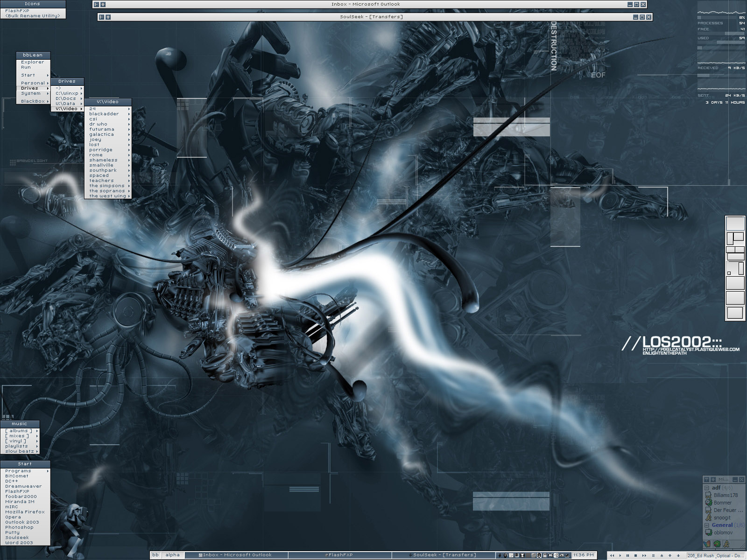Pause playback in the music controller
Screen dimensions: 747x560
coord(627,555)
